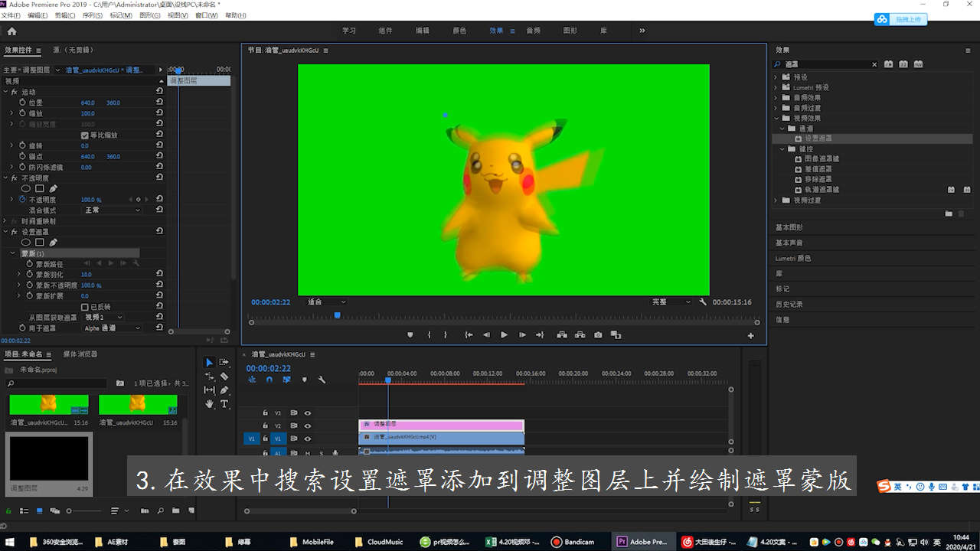
Task: Click Play button in program monitor
Action: click(x=504, y=334)
